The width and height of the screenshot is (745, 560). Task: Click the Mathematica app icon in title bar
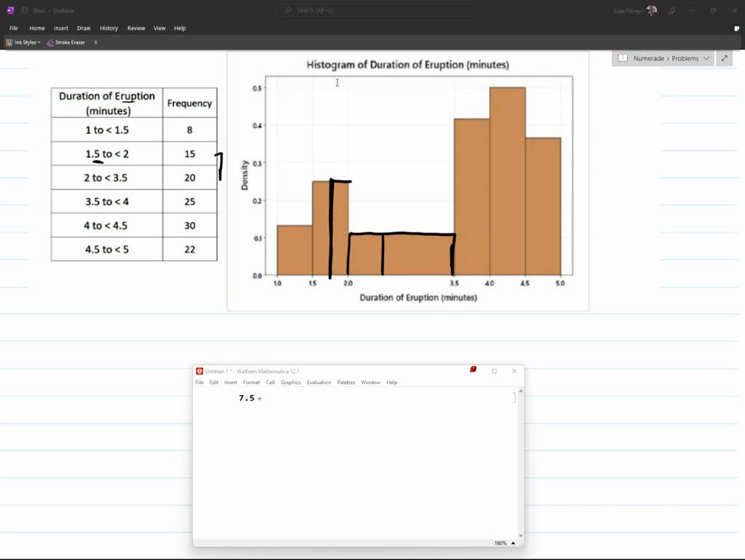point(200,371)
